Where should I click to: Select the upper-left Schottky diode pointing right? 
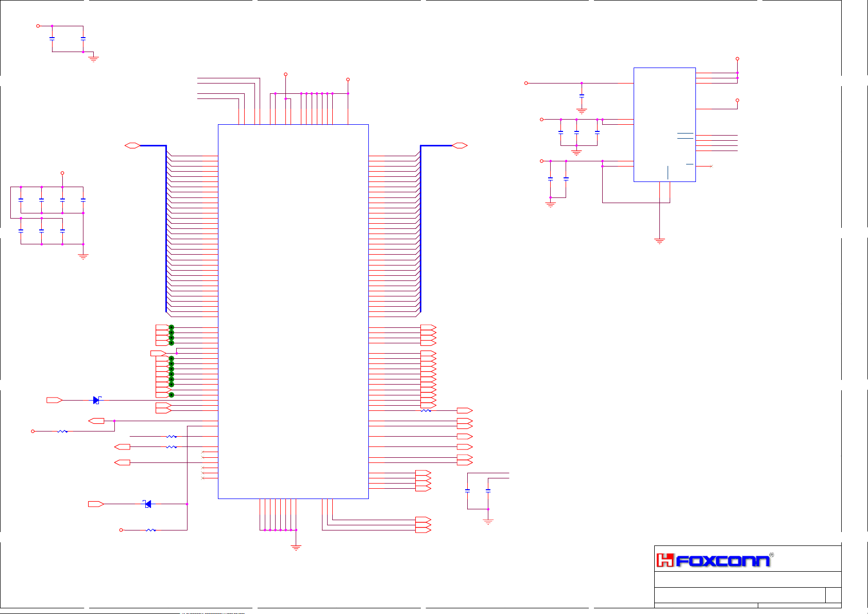click(x=96, y=400)
